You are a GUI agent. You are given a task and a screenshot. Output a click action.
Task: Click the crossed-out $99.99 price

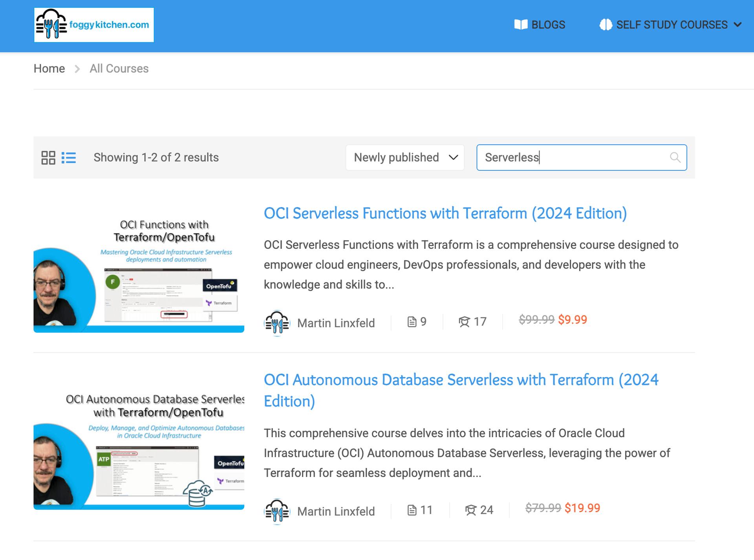[x=536, y=320]
